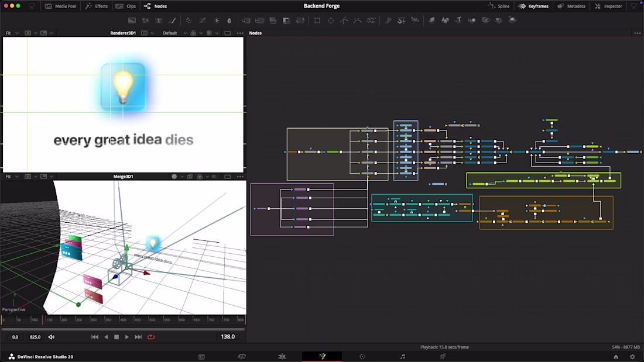Image resolution: width=644 pixels, height=362 pixels.
Task: Expand color channel dropdown in Renderer3D1 viewer
Action: [x=201, y=33]
